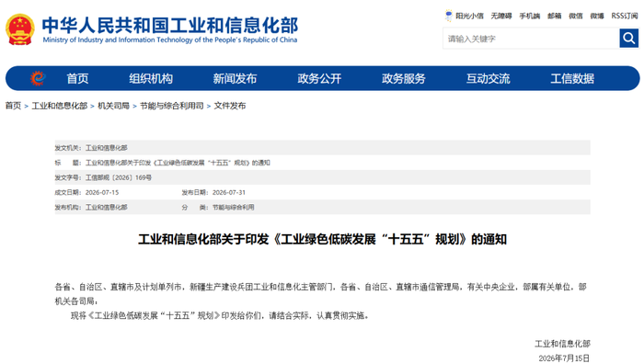Click the paragraph starting 现将《工业绿色低碳发展

tap(220, 315)
